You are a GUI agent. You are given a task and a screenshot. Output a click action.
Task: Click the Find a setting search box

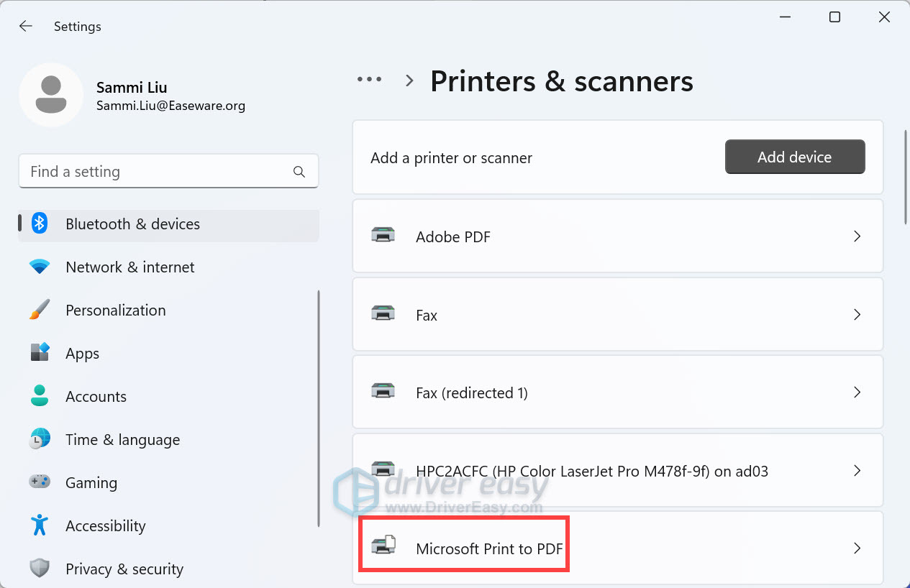coord(144,171)
